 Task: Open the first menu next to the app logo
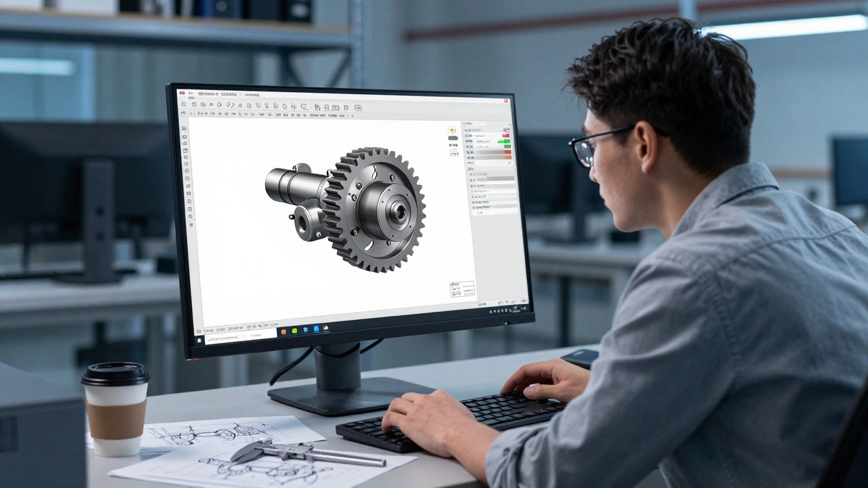[x=192, y=94]
